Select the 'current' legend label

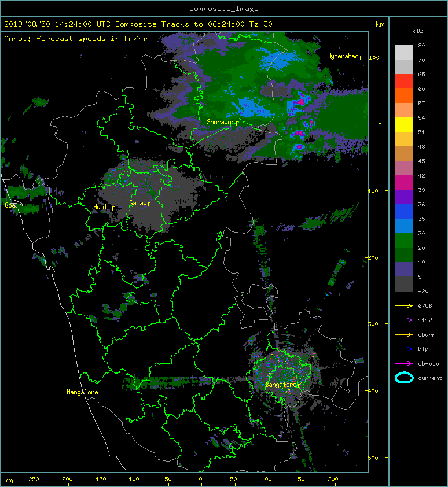(430, 378)
